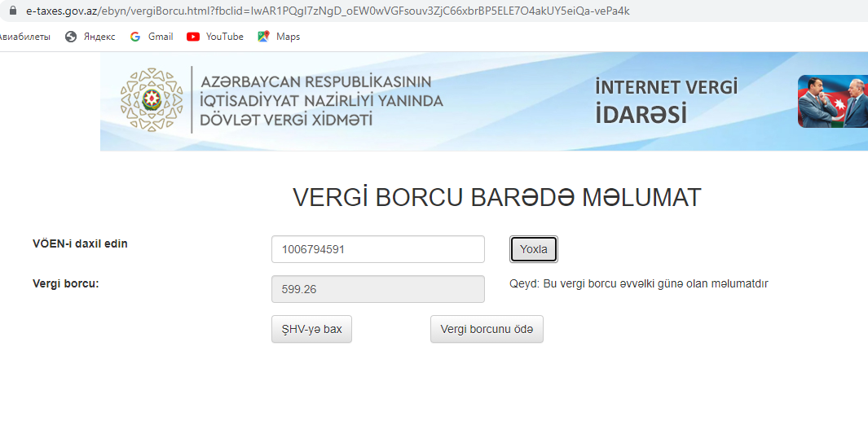Click the Vergi borcu: label
Screen dimensions: 868x421
(66, 284)
